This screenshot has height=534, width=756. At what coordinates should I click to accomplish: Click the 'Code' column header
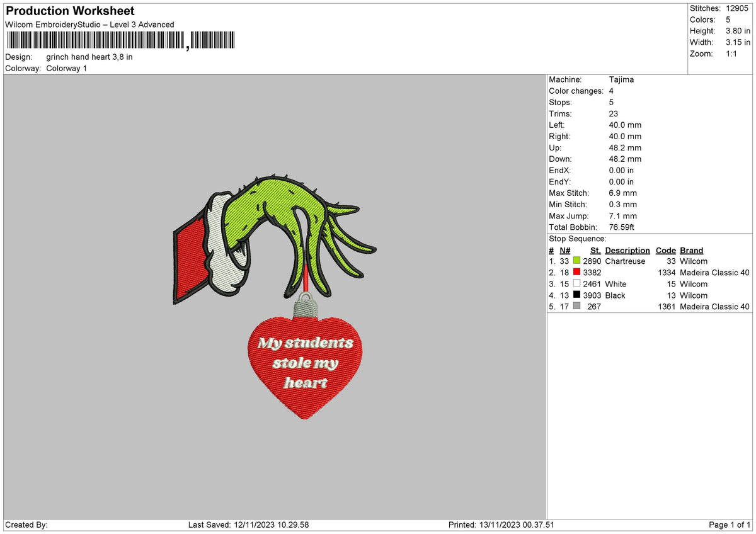[x=665, y=251]
